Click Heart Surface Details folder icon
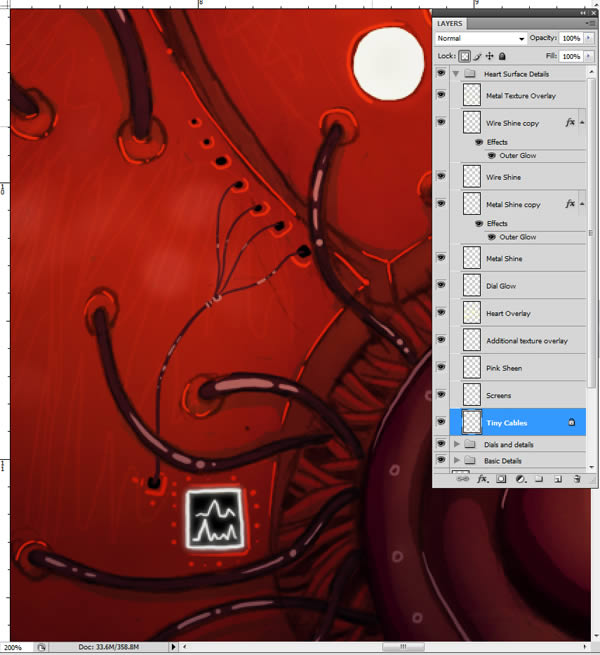The height and width of the screenshot is (655, 600). click(470, 74)
